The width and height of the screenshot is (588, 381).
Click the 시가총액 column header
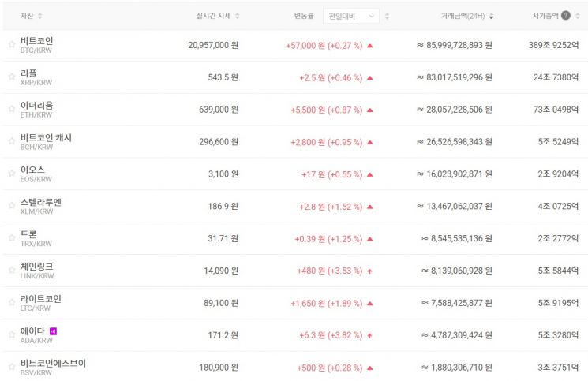pos(545,16)
